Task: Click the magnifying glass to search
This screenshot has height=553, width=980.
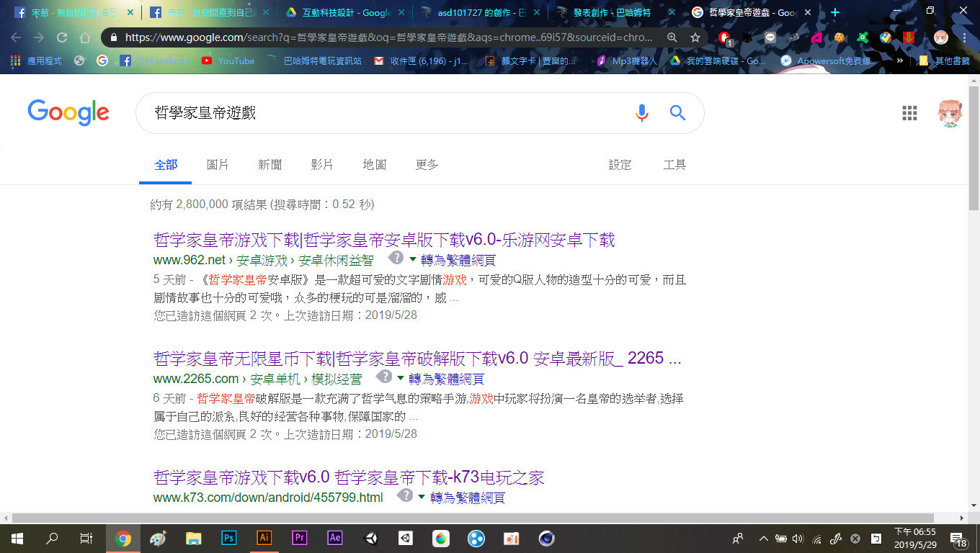Action: [677, 113]
